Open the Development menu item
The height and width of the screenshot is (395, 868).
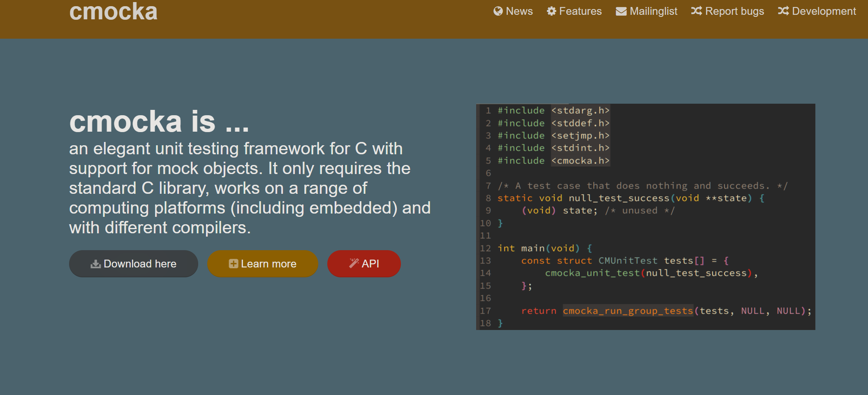(817, 11)
